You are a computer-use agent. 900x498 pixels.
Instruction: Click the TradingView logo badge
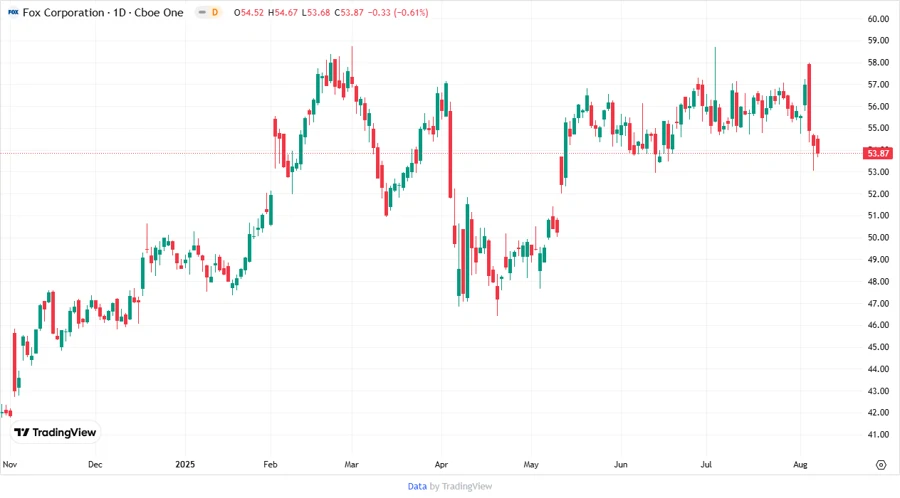[55, 432]
